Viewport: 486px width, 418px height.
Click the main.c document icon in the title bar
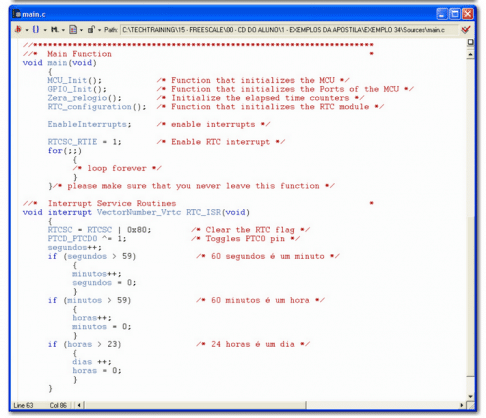[x=17, y=14]
